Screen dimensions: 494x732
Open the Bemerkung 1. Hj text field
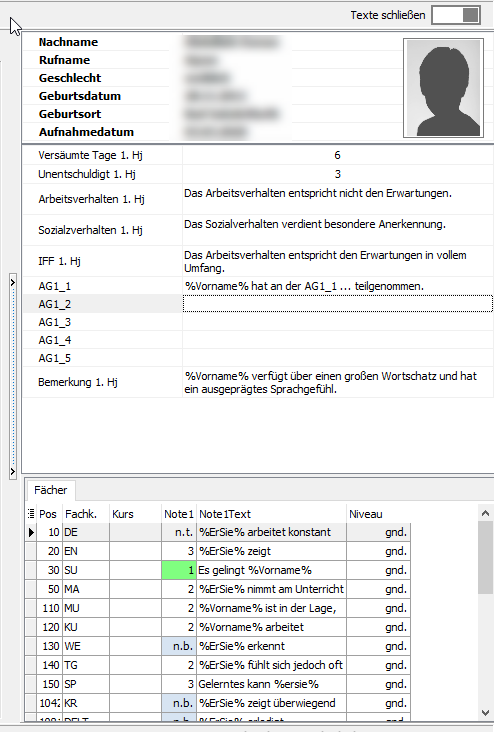tap(338, 382)
